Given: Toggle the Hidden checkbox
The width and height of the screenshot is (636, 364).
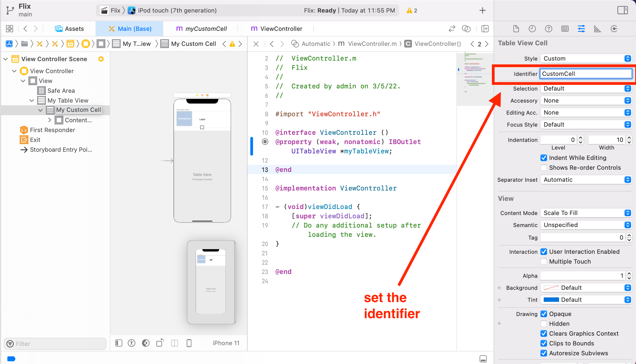Looking at the screenshot, I should click(544, 324).
